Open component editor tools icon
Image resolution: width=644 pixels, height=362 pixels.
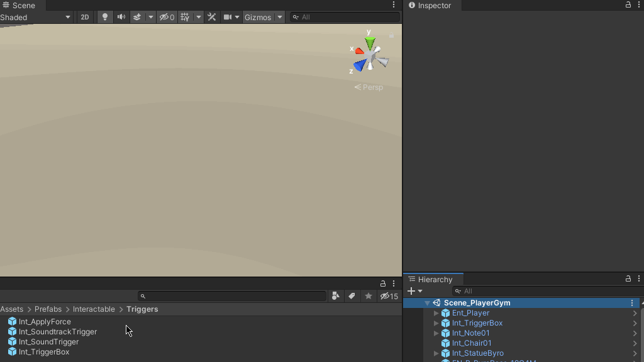[211, 17]
